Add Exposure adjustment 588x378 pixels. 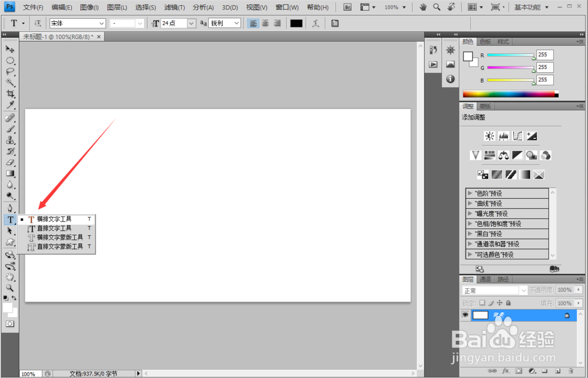pyautogui.click(x=532, y=136)
